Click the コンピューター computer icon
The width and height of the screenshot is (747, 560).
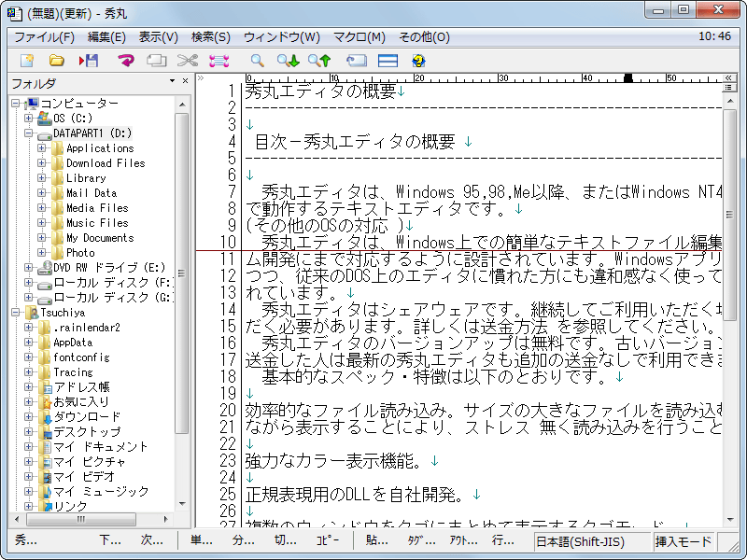point(32,103)
